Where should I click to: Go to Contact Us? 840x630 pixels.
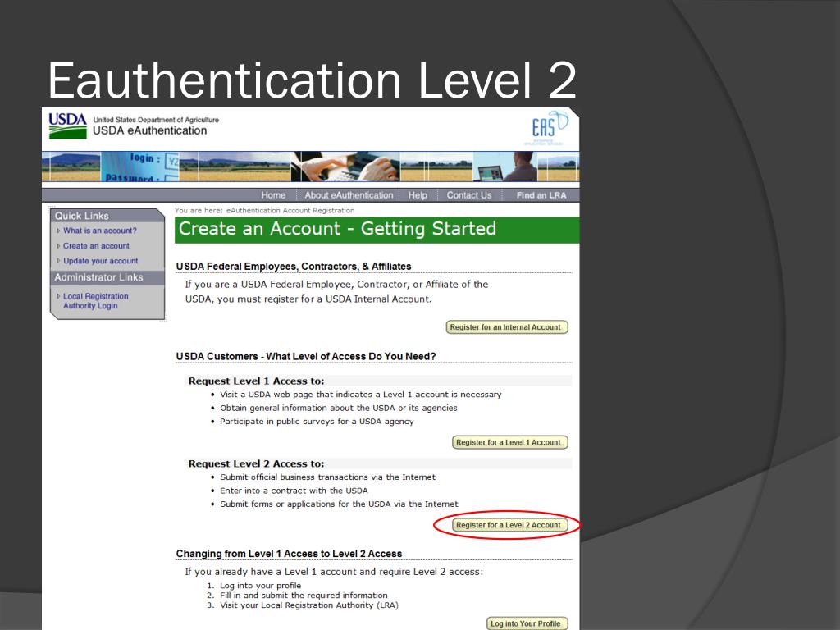tap(469, 195)
